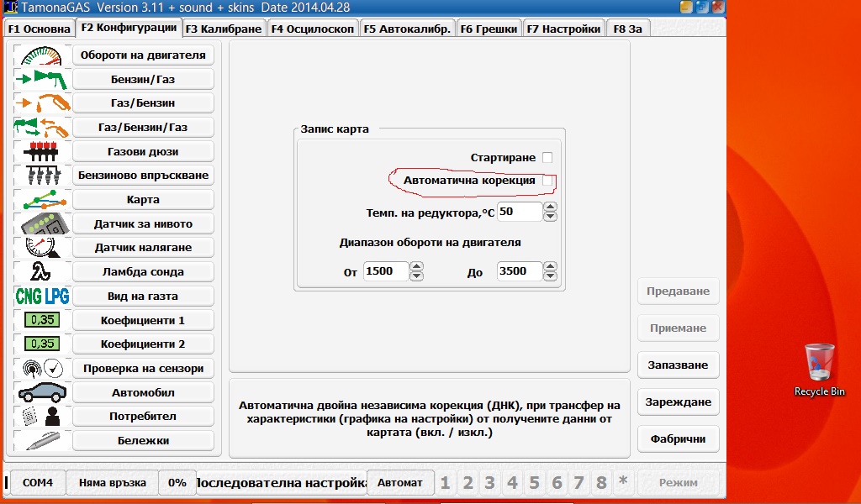The width and height of the screenshot is (861, 504).
Task: Toggle the Автоматична корекция checkbox
Action: 547,181
